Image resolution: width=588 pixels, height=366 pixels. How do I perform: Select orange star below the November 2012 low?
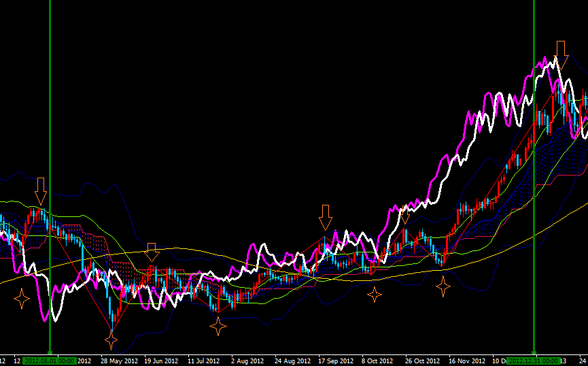pos(443,286)
